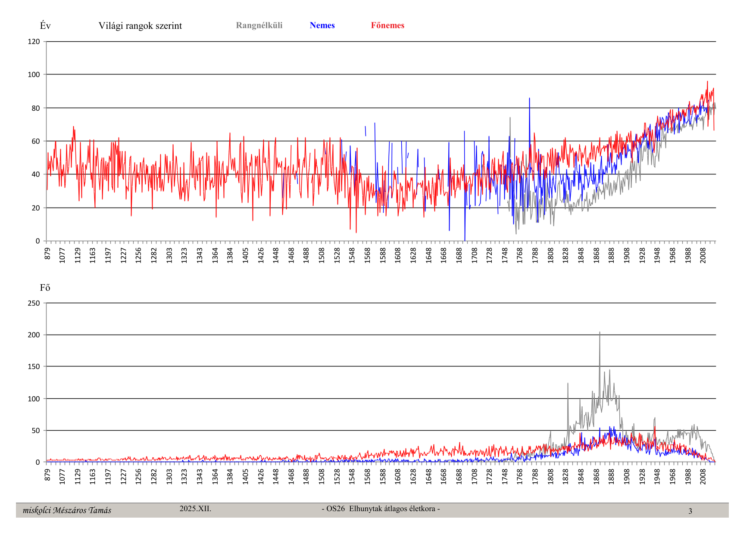The image size is (756, 534).
Task: Click 'OS26 Elhunytak átlagos életkora' footer title
Action: tap(381, 509)
